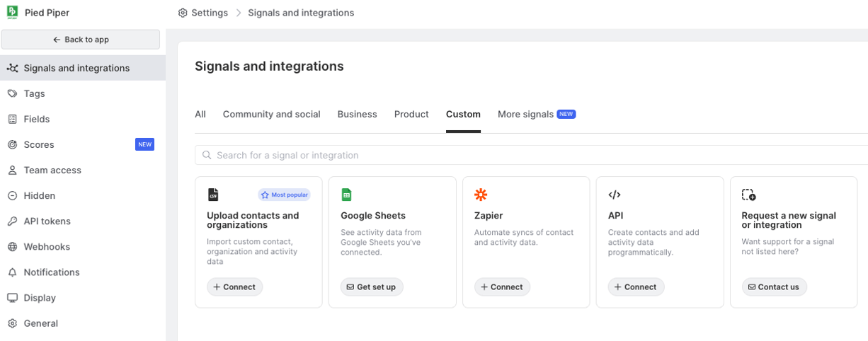Image resolution: width=868 pixels, height=341 pixels.
Task: Click the Scores sidebar icon
Action: 12,144
